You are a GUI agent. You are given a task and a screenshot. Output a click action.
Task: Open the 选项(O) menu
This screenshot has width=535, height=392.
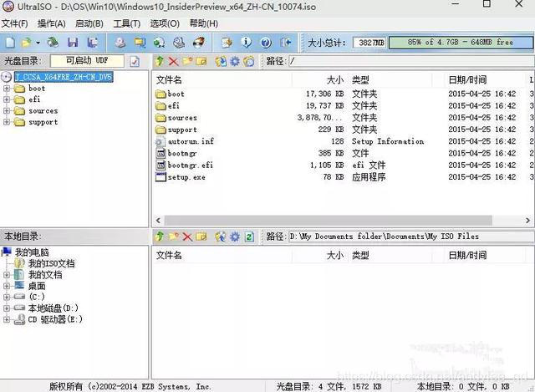point(165,23)
